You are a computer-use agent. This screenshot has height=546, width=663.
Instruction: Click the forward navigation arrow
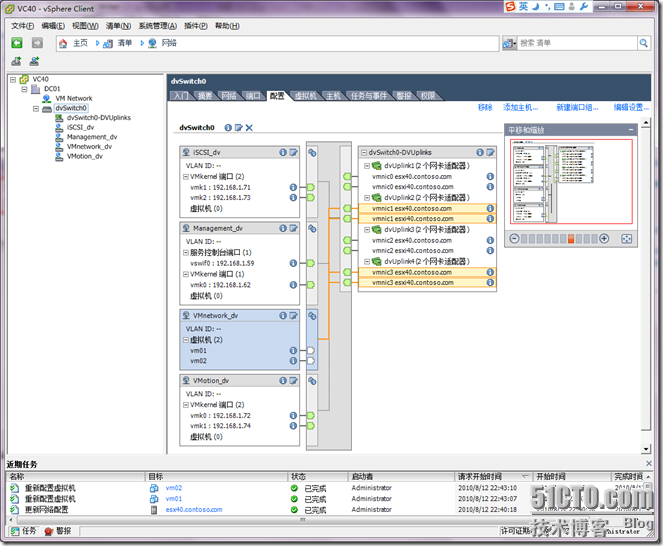37,43
